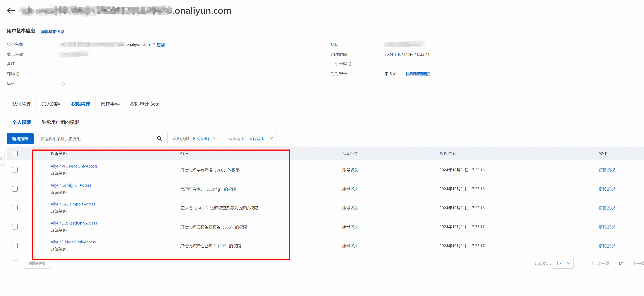Expand the collapsed left sidebar handle
Image resolution: width=644 pixels, height=296 pixels.
pos(2,158)
